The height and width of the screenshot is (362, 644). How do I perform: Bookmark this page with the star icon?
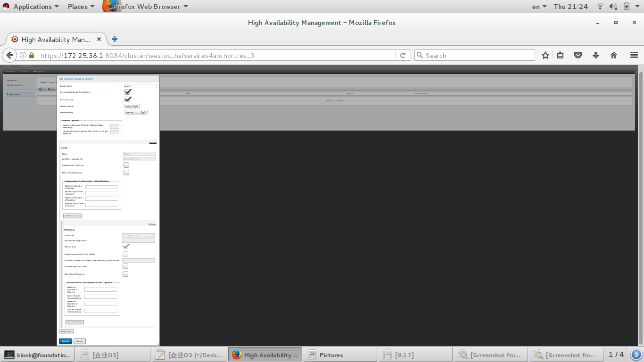click(x=545, y=55)
